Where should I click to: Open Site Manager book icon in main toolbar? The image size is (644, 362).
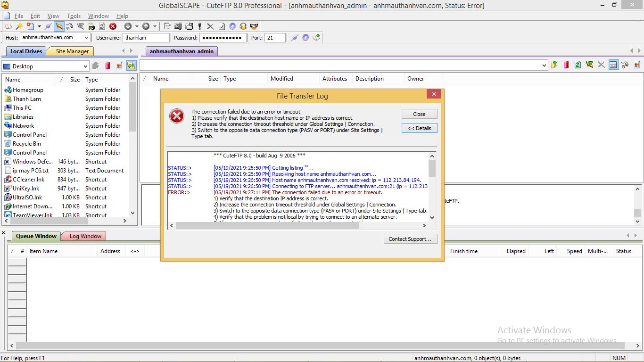[8, 26]
